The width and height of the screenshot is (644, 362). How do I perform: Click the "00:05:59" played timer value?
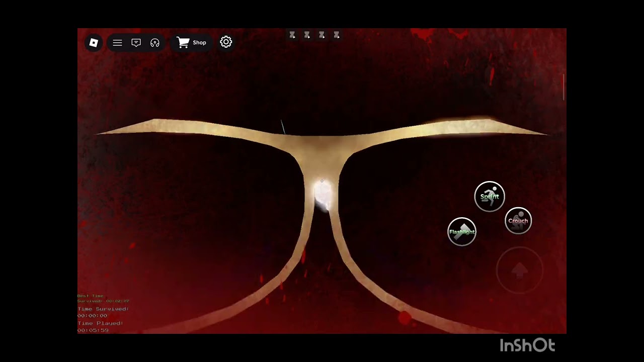(x=93, y=330)
